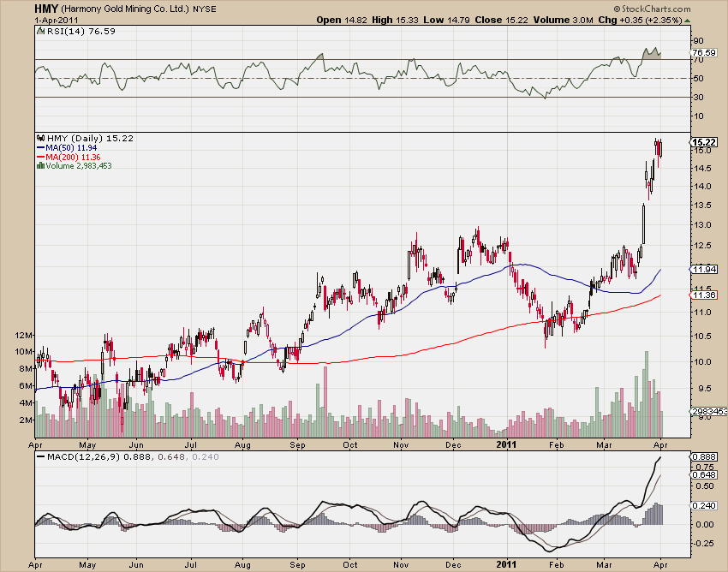Click the 30 level on the RSI axis
Viewport: 728px width, 572px height.
click(698, 97)
